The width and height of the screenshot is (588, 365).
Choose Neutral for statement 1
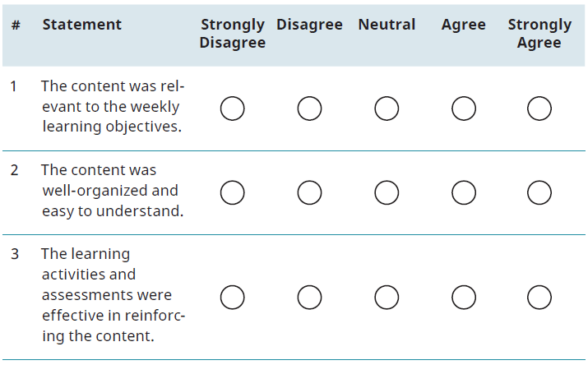coord(387,109)
